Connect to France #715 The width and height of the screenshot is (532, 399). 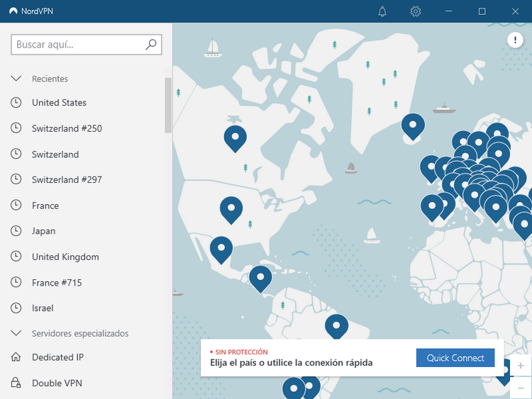coord(57,283)
